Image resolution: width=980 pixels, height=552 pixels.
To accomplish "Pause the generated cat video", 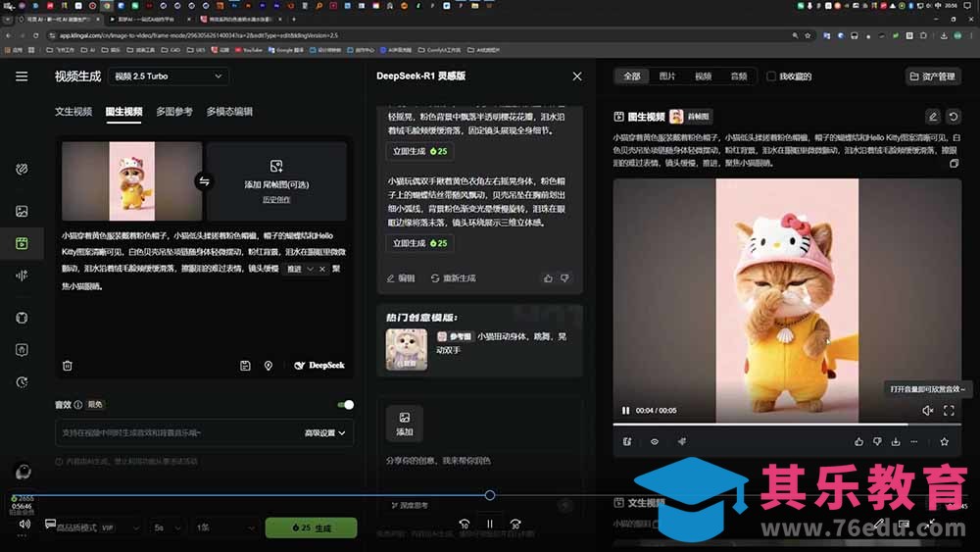I will [625, 411].
